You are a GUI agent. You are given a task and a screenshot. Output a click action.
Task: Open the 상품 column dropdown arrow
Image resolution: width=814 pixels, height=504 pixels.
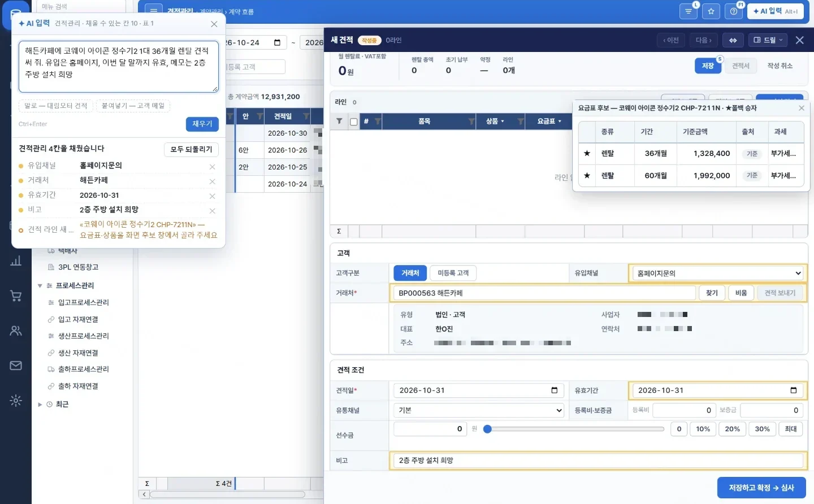[x=503, y=121]
